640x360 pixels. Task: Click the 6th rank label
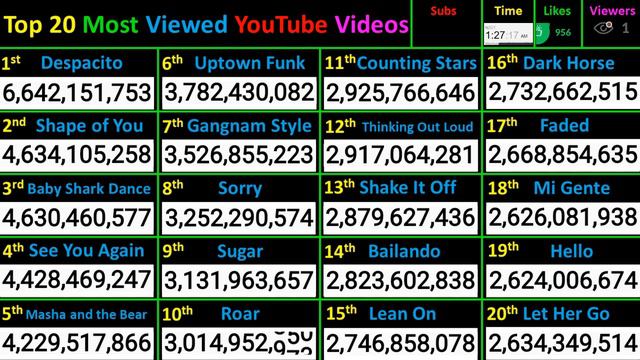(172, 62)
